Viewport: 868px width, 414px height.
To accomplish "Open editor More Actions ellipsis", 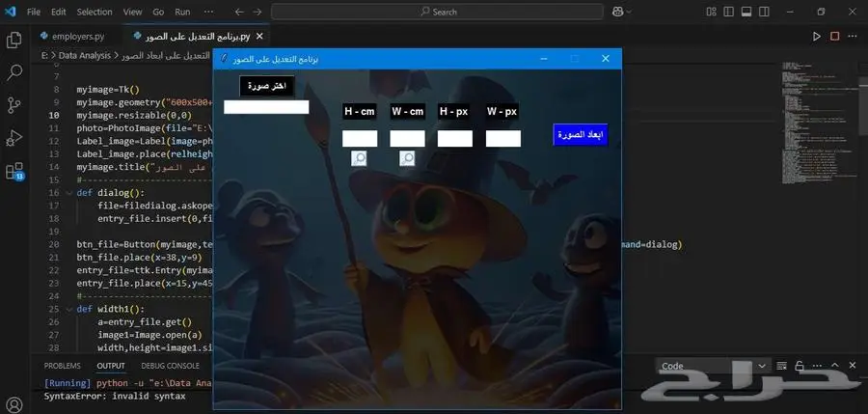I will pos(854,37).
